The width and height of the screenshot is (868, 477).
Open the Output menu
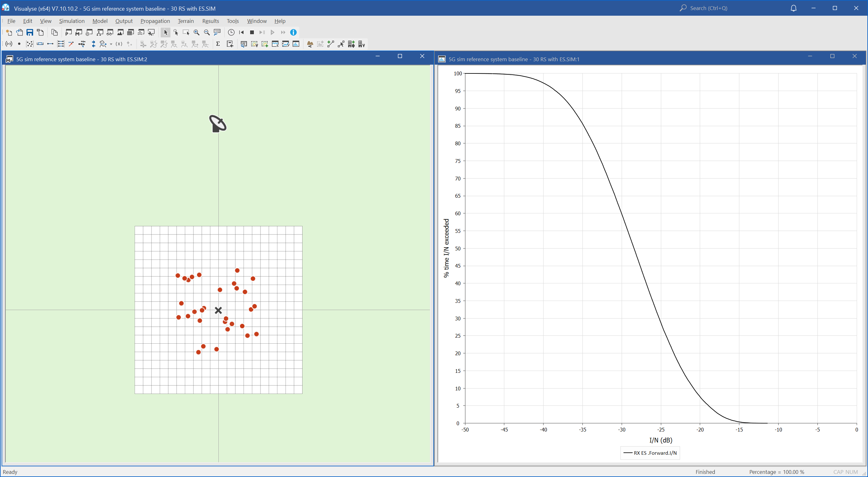point(124,21)
